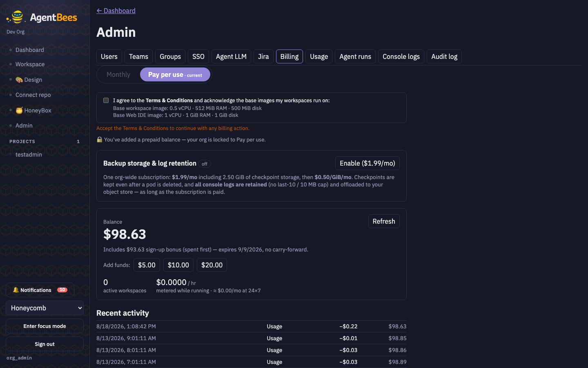This screenshot has height=368, width=588.
Task: Click the $98.63 balance amount
Action: (125, 234)
